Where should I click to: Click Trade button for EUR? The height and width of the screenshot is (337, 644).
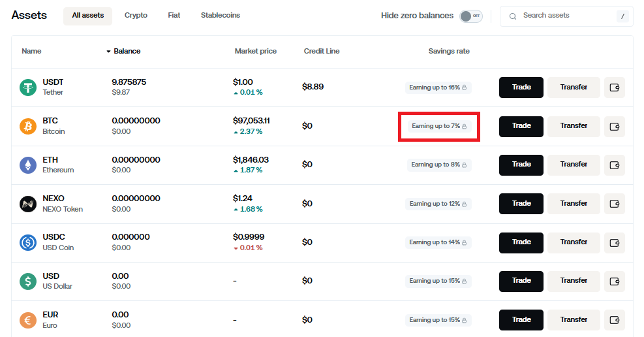(521, 320)
